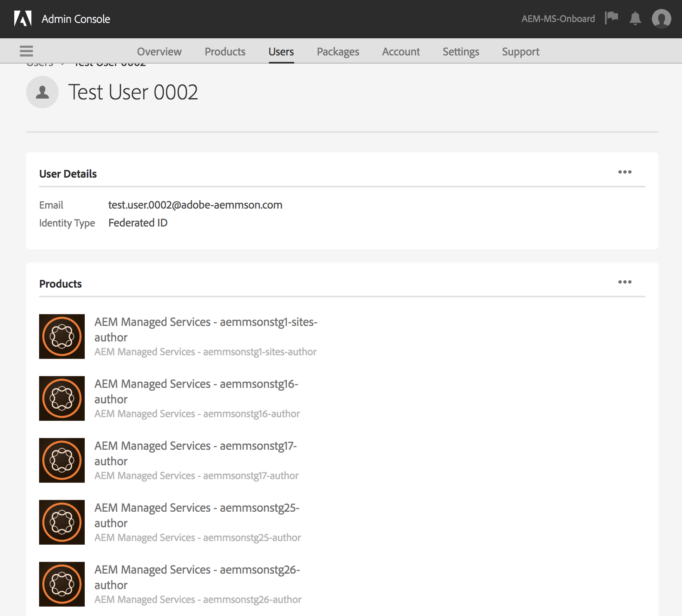Viewport: 682px width, 616px height.
Task: Click the gray aemmsonstg26-author subtitle
Action: pyautogui.click(x=198, y=600)
